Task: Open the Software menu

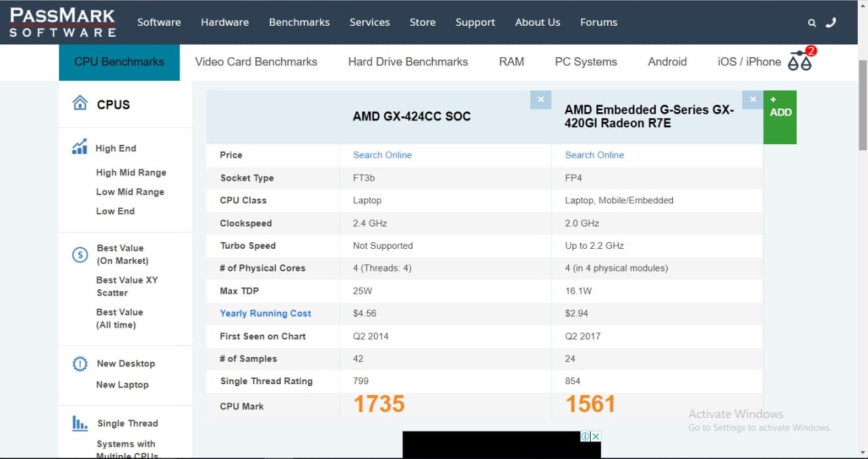Action: coord(159,22)
